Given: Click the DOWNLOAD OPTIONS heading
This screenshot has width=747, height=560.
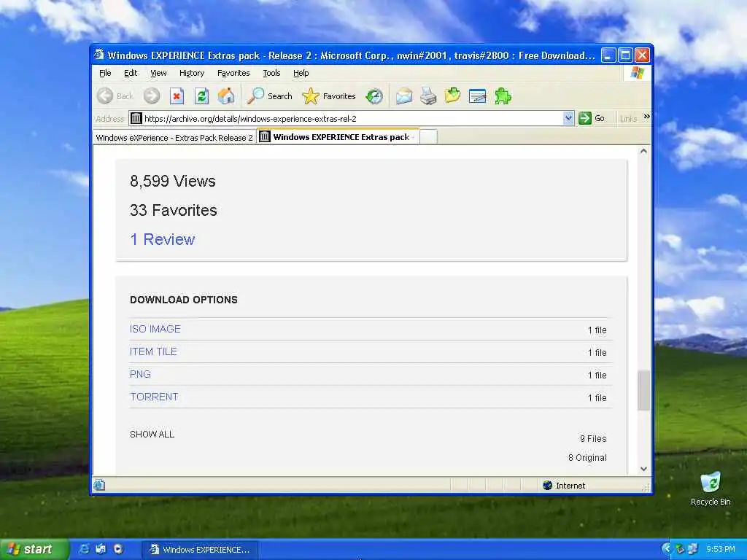Looking at the screenshot, I should pos(183,300).
